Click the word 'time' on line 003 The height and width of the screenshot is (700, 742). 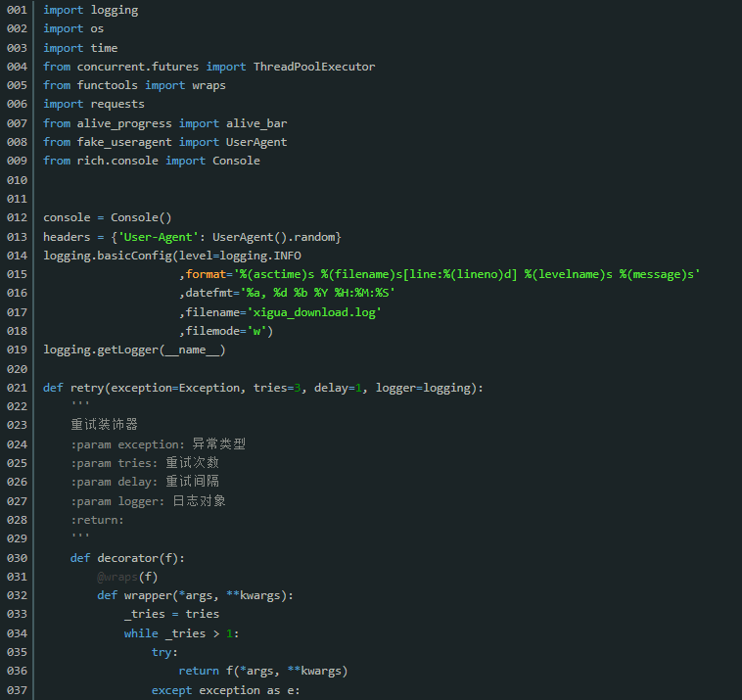point(104,48)
